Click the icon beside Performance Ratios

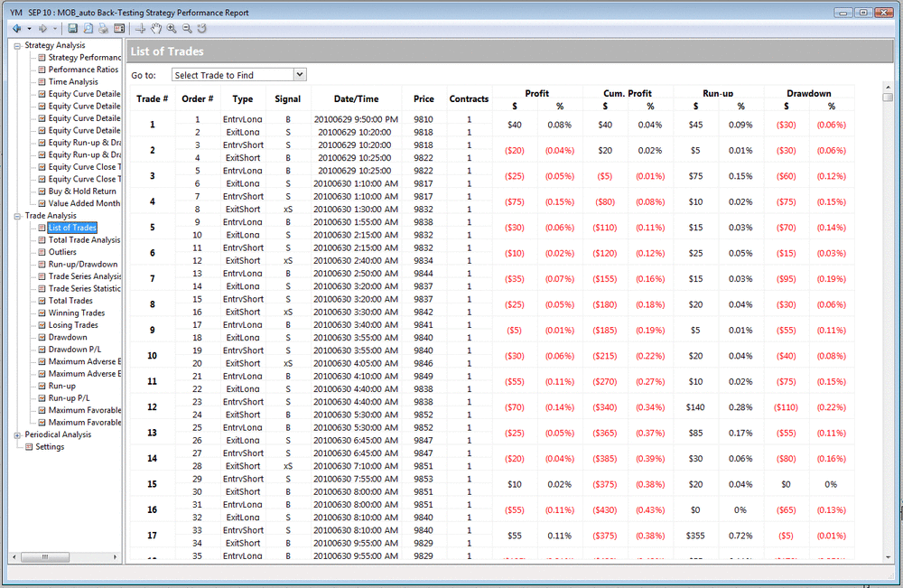click(42, 70)
